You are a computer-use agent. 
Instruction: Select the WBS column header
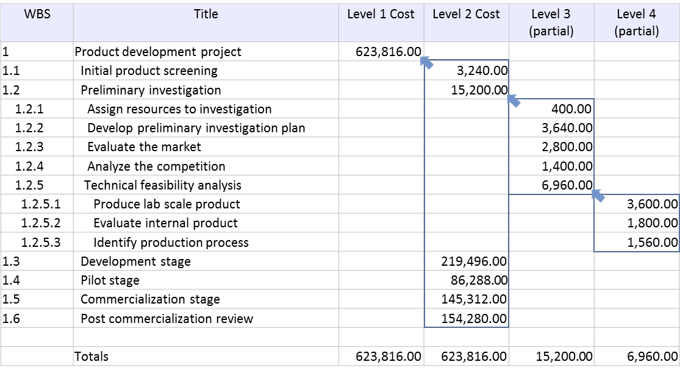[x=37, y=23]
